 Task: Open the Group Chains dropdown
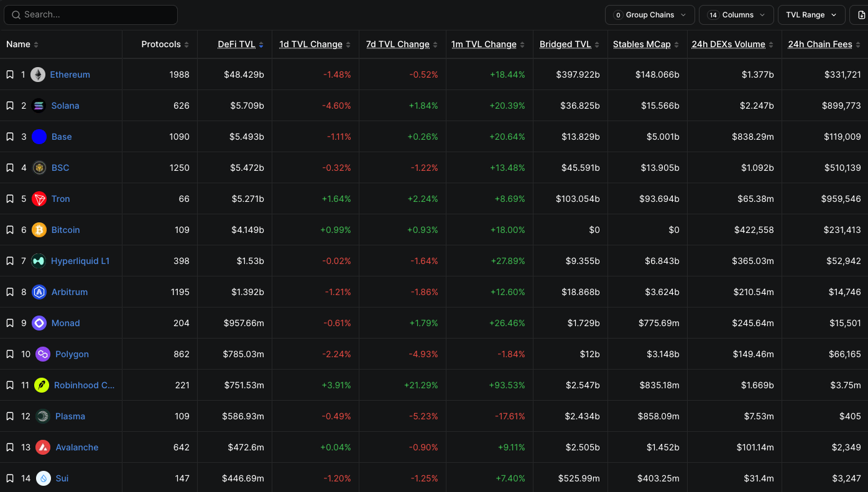(x=650, y=15)
